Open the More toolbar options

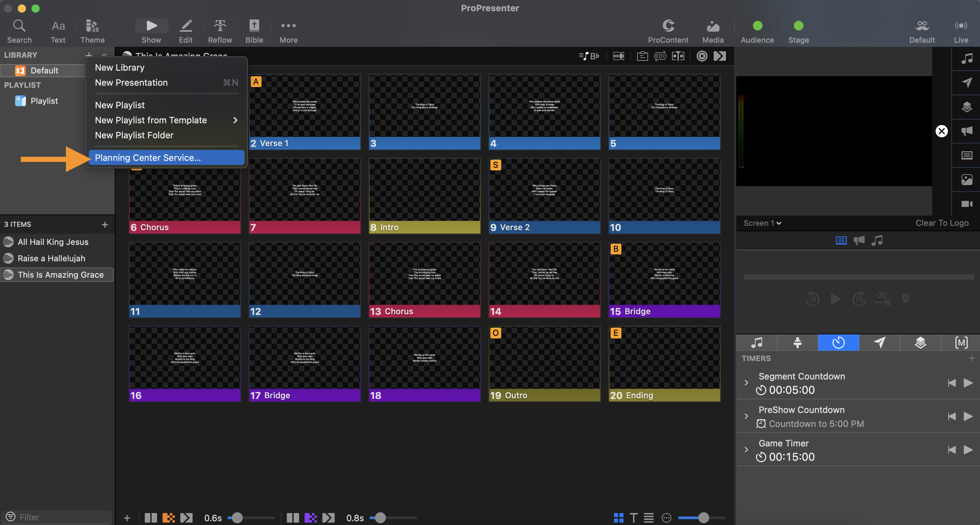tap(289, 31)
